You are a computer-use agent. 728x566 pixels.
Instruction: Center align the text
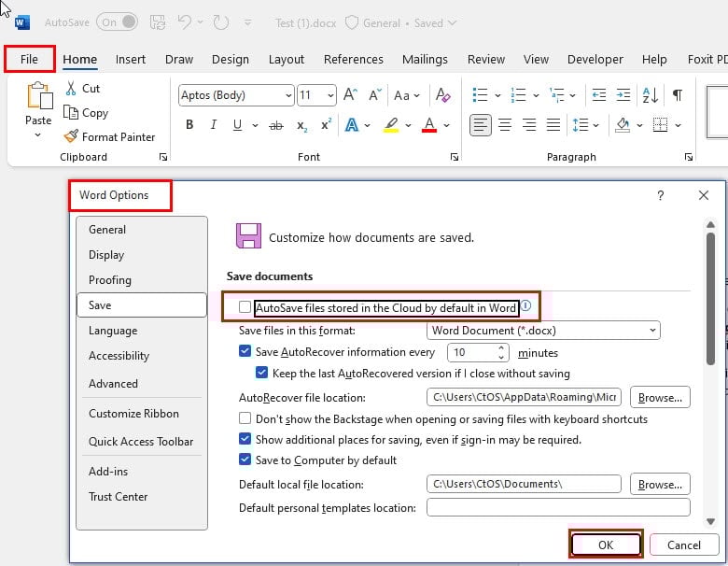[505, 124]
